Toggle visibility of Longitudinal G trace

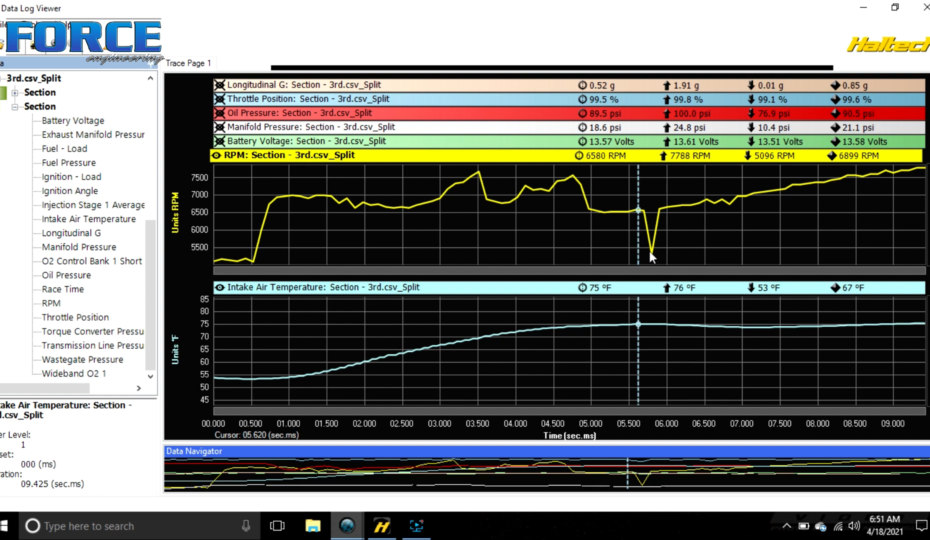coord(219,85)
